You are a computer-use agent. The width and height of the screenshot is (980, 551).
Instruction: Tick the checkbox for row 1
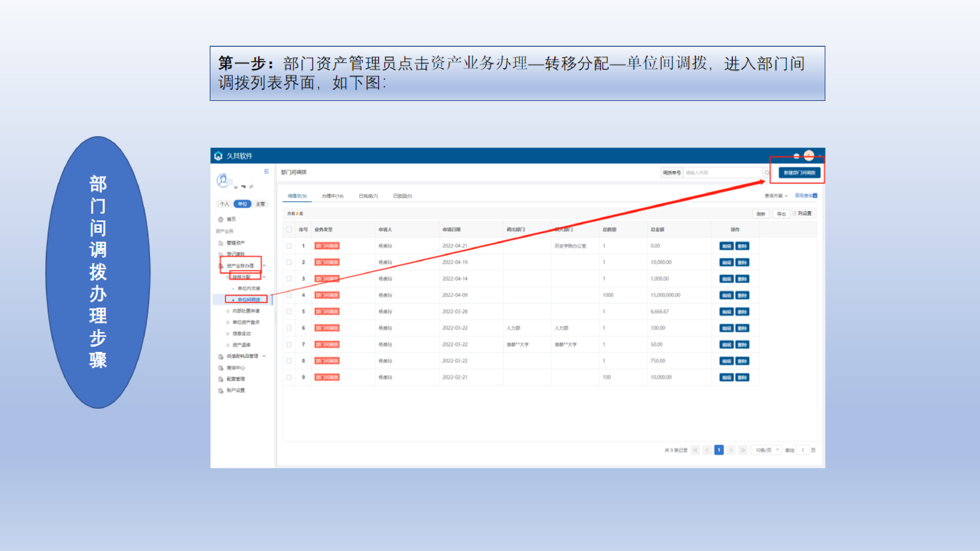289,246
